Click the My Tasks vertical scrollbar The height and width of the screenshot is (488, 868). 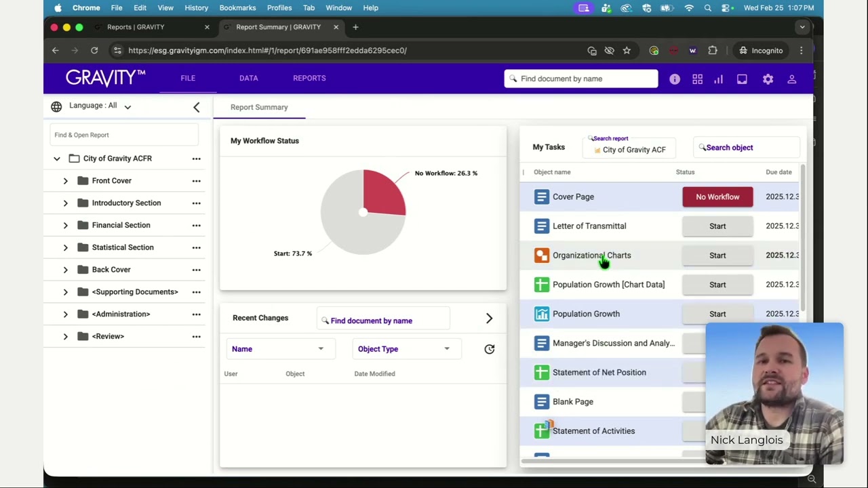tap(804, 237)
